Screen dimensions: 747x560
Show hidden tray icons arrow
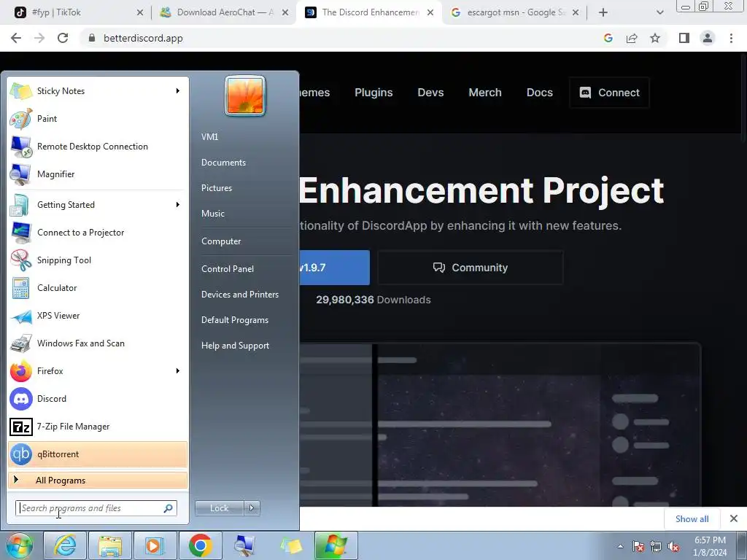pyautogui.click(x=620, y=546)
